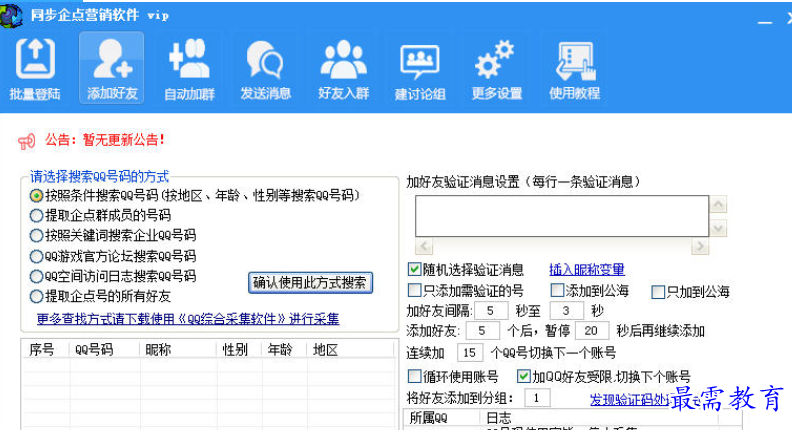Click the 所属QQ log column header
Viewport: 792px width, 430px height.
coord(441,418)
